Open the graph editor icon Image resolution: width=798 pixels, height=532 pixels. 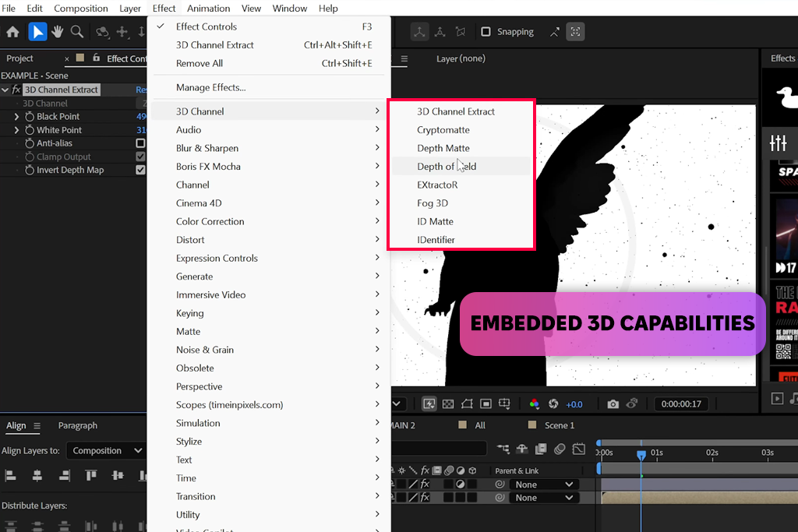tap(579, 449)
